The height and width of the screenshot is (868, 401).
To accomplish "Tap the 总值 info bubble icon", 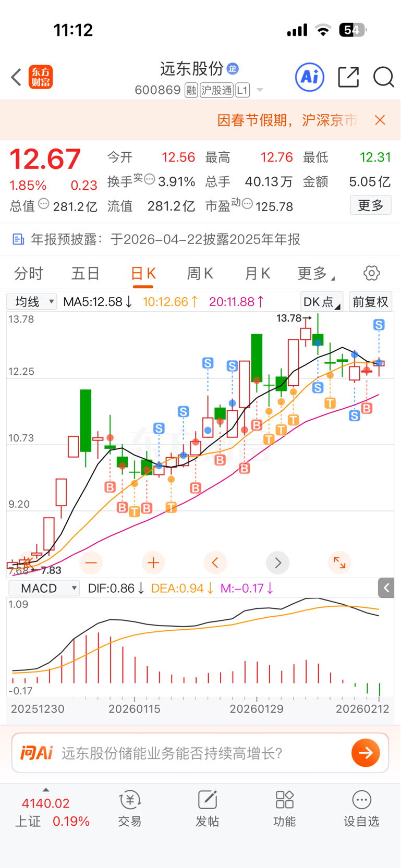I will (44, 204).
